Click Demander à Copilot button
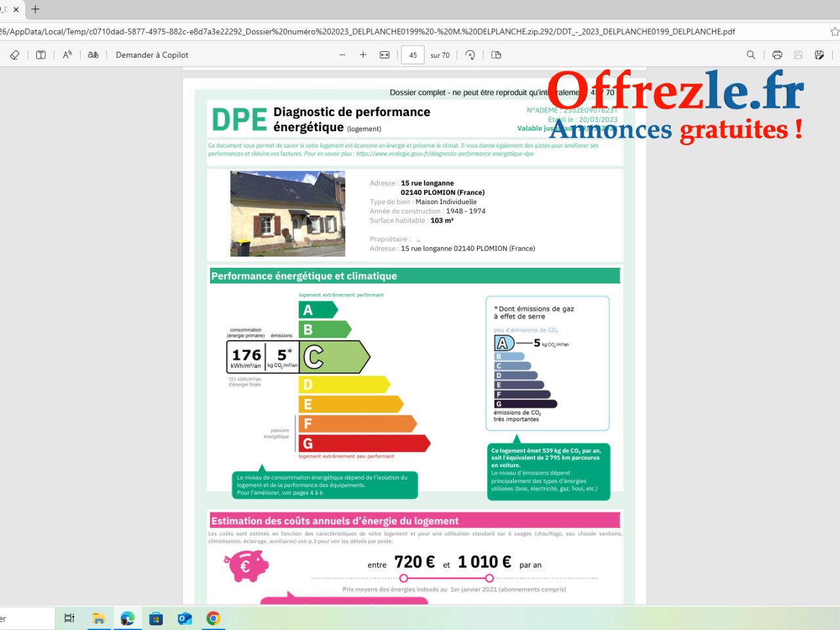840x630 pixels. tap(152, 55)
